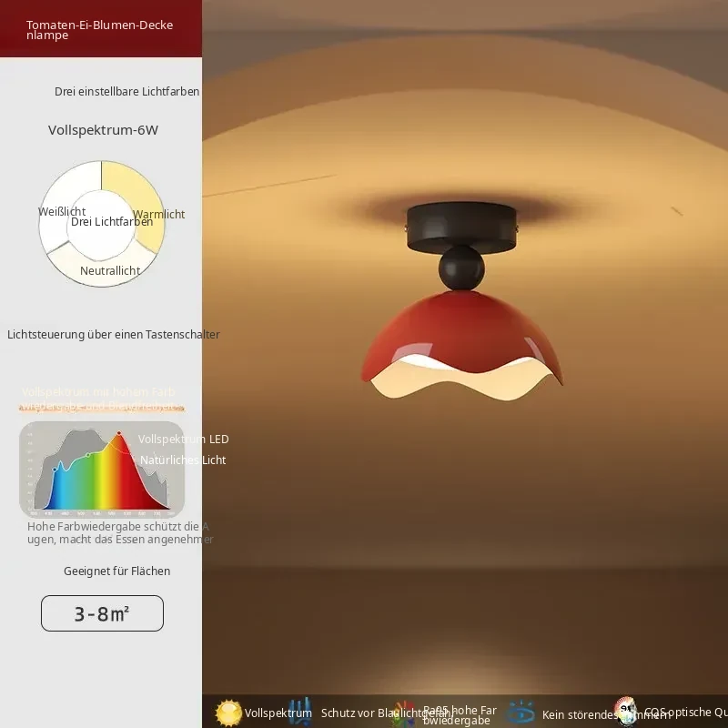Click the 'Vollspektrum LED' chart legend label
728x728 pixels.
(184, 439)
